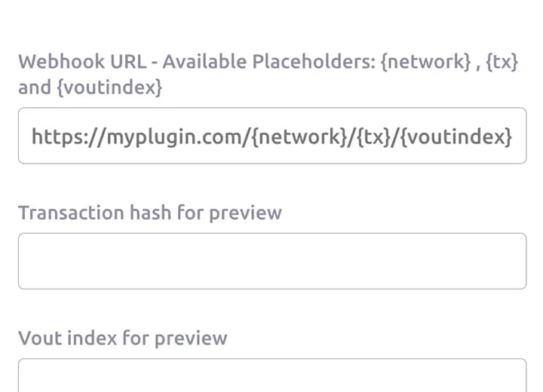This screenshot has width=543, height=392.
Task: Place cursor on {tx} inside URL field
Action: [x=373, y=136]
